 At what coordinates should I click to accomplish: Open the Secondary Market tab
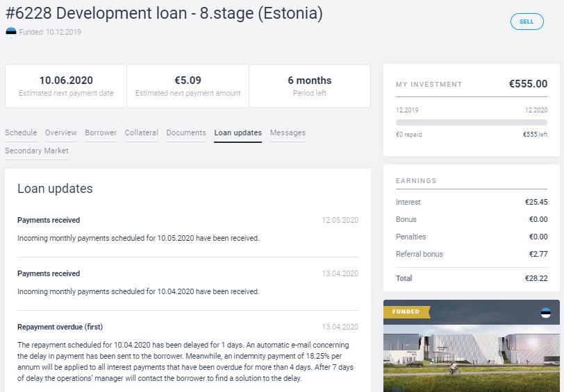click(37, 151)
